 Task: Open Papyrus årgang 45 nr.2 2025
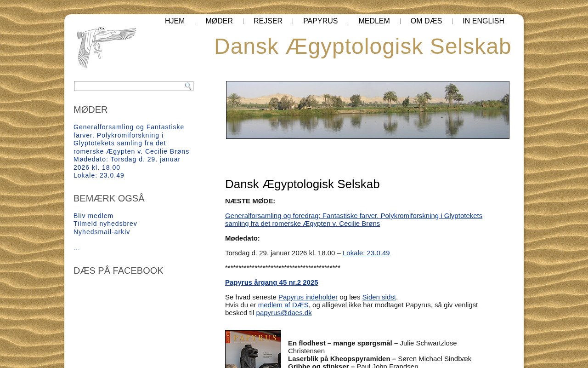[271, 282]
